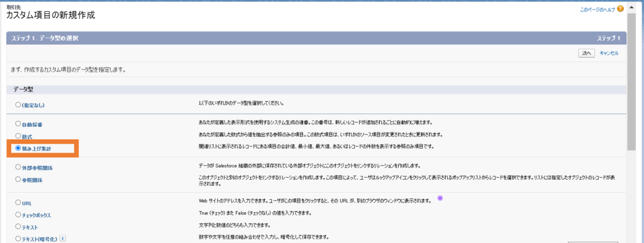This screenshot has height=243, width=644.
Task: Click the 次へ button
Action: (587, 53)
